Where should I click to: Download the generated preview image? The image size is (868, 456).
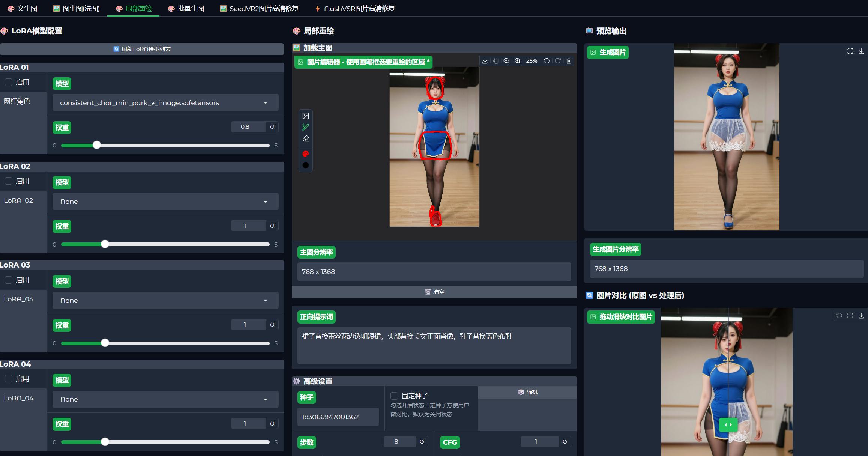point(862,51)
